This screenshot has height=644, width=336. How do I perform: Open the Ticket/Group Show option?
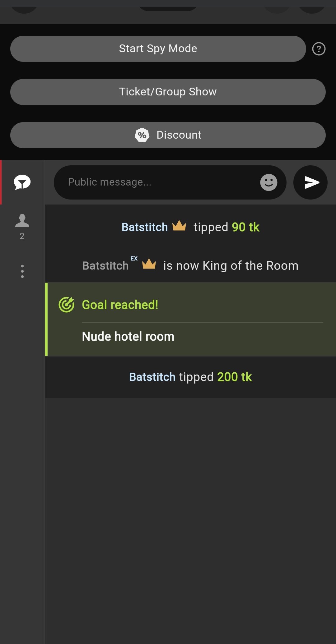click(x=168, y=92)
